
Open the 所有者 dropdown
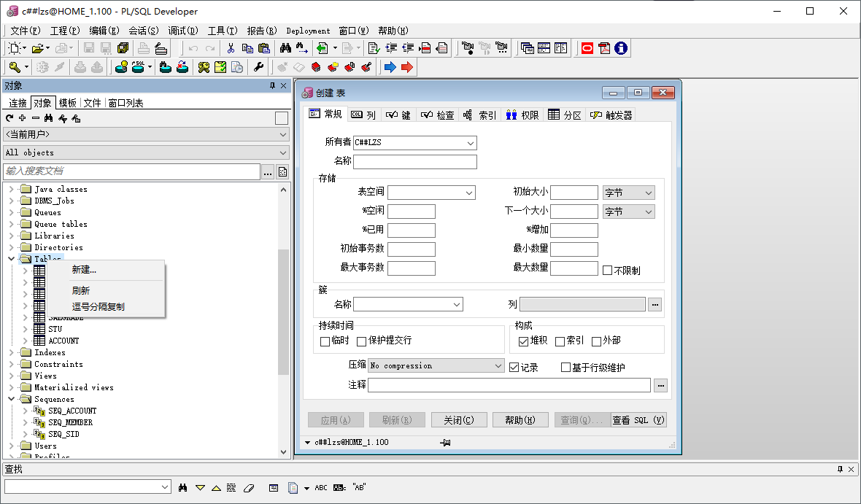(x=471, y=143)
